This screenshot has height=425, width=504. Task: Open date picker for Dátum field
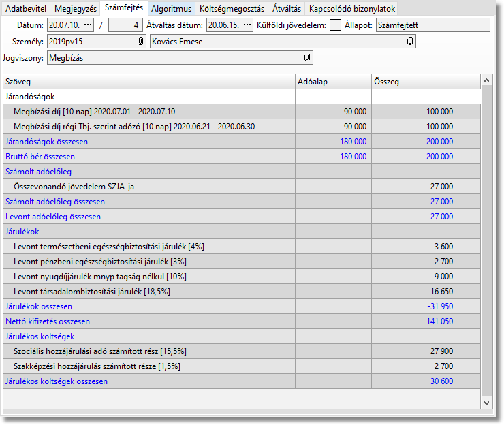point(88,25)
